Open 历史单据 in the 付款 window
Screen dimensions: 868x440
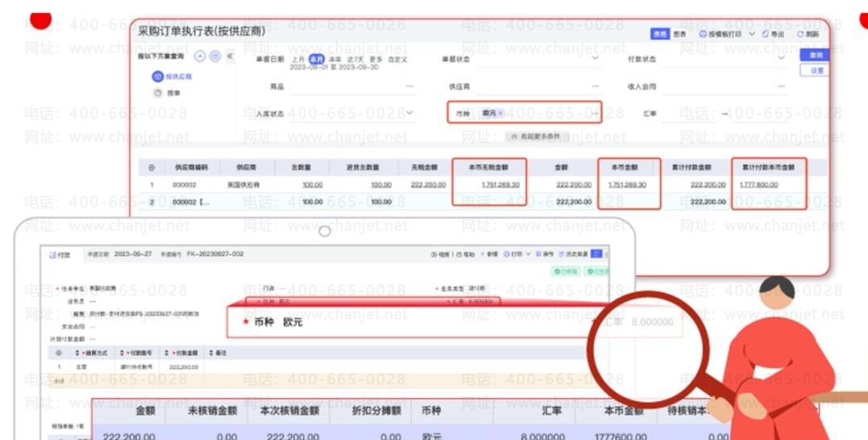[x=574, y=255]
